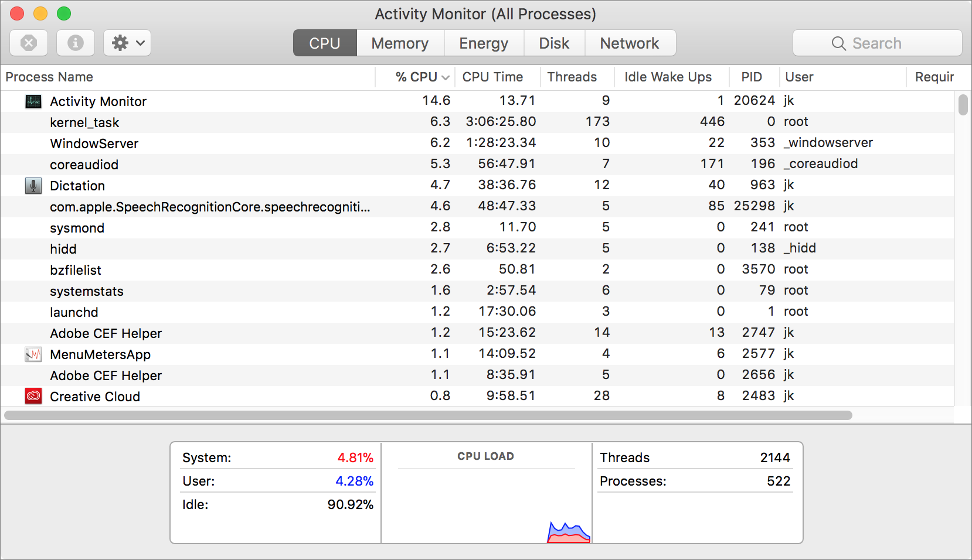
Task: Toggle % CPU sort order arrow
Action: click(446, 77)
